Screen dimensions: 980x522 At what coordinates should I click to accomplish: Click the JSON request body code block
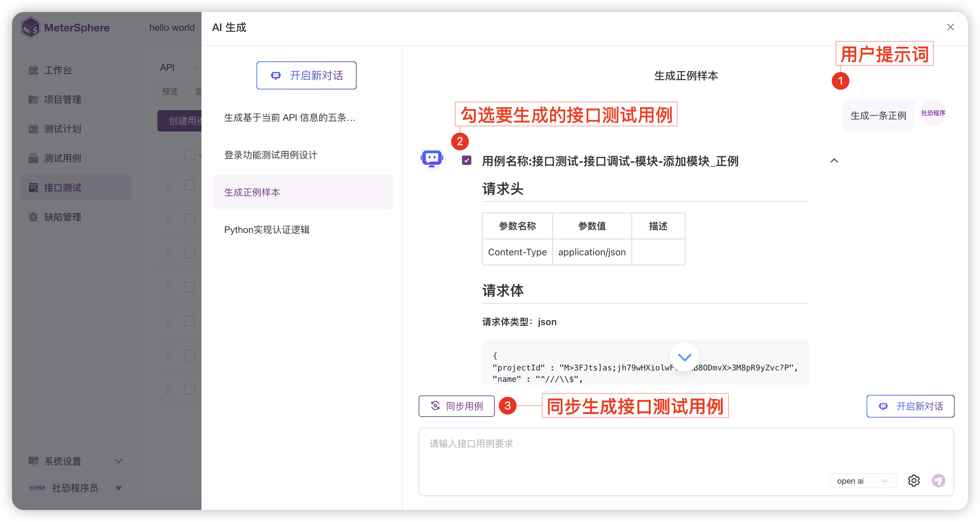tap(645, 362)
